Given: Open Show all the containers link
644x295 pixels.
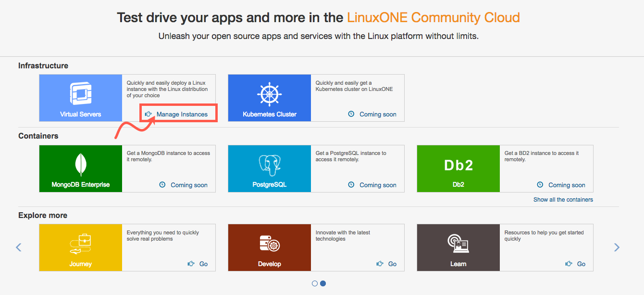Looking at the screenshot, I should [563, 199].
